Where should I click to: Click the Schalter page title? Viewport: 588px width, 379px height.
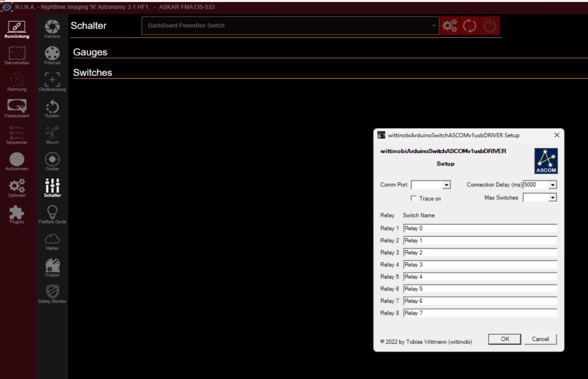click(x=89, y=26)
